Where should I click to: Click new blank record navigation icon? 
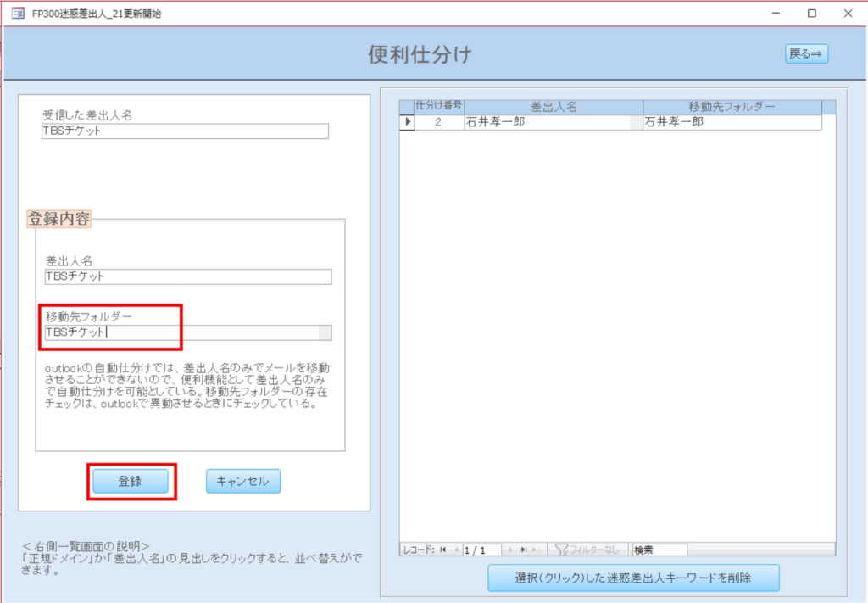pos(536,550)
